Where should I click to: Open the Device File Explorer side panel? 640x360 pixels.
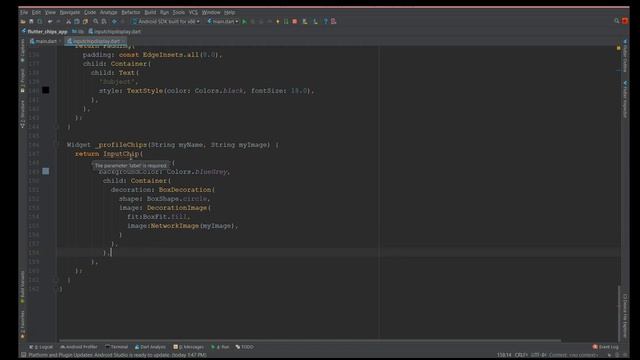tap(625, 316)
